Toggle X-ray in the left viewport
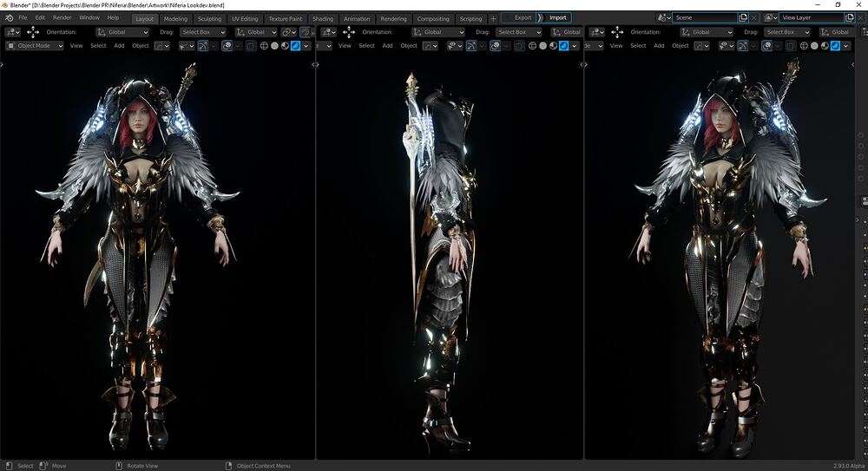 point(251,45)
